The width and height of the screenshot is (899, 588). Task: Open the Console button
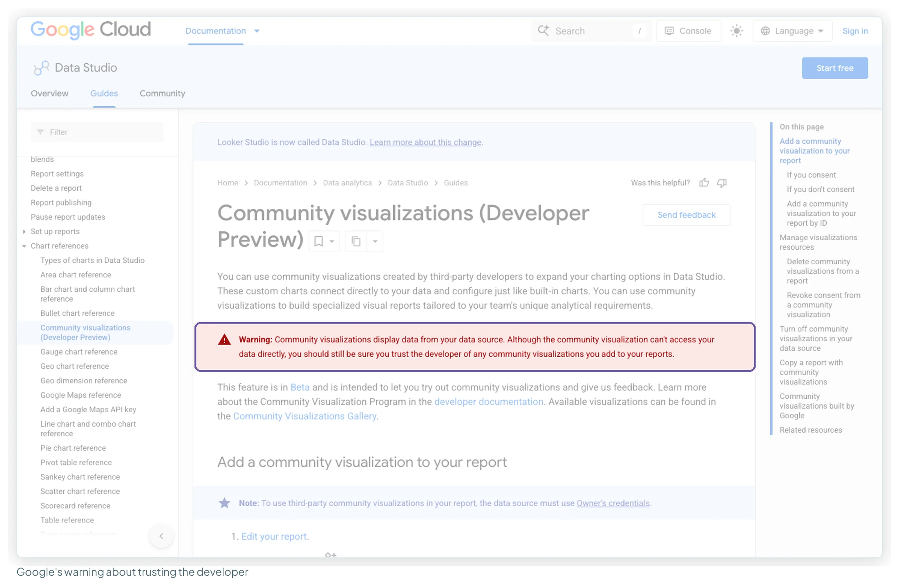(x=689, y=31)
